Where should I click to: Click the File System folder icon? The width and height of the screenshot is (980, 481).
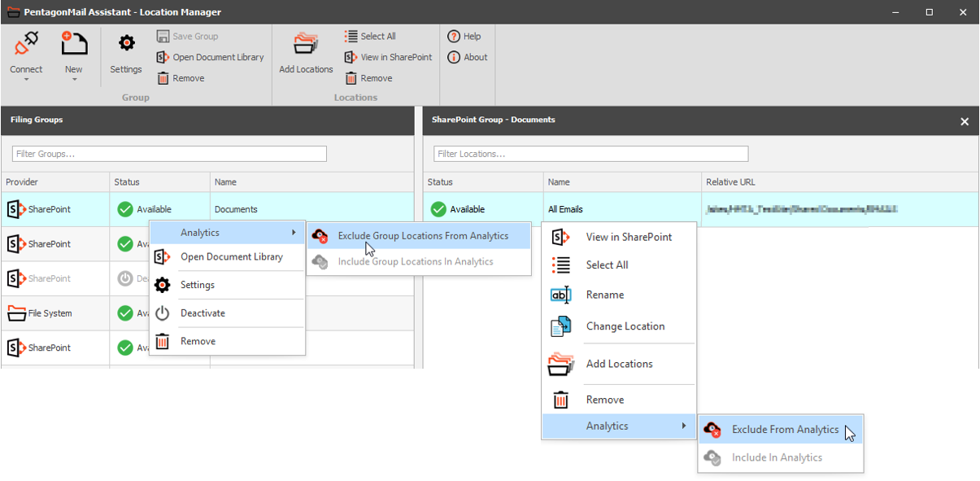pyautogui.click(x=16, y=313)
